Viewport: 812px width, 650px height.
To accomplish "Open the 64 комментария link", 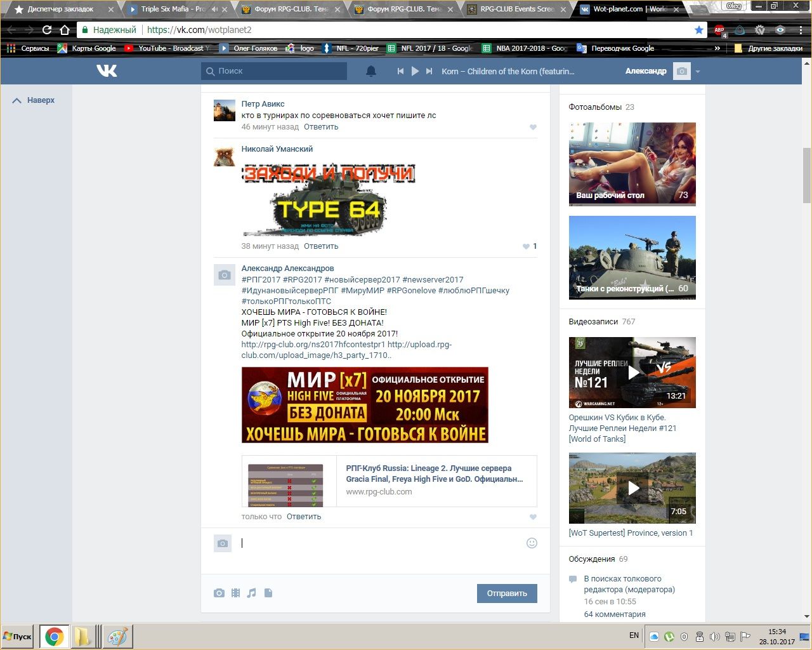I will pos(615,614).
